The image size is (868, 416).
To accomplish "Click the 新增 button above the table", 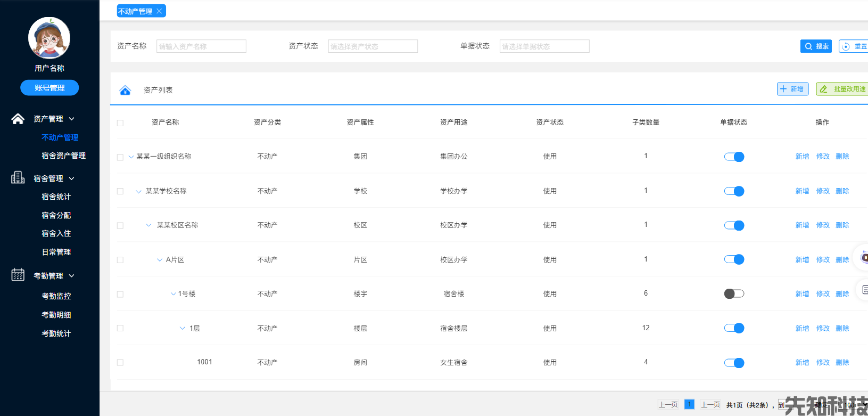I will click(x=792, y=89).
